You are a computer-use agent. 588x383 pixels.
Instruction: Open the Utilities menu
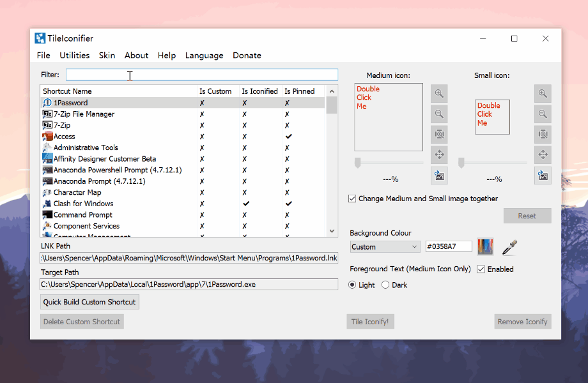pyautogui.click(x=74, y=56)
